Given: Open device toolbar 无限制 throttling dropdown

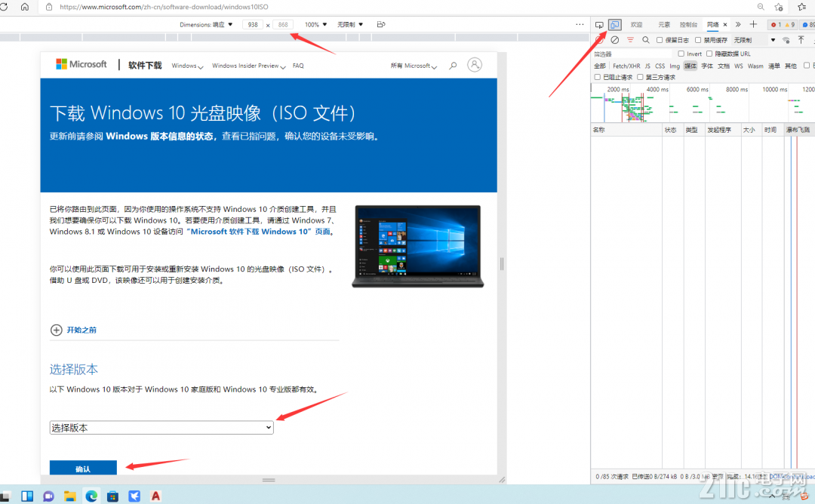Looking at the screenshot, I should (350, 24).
